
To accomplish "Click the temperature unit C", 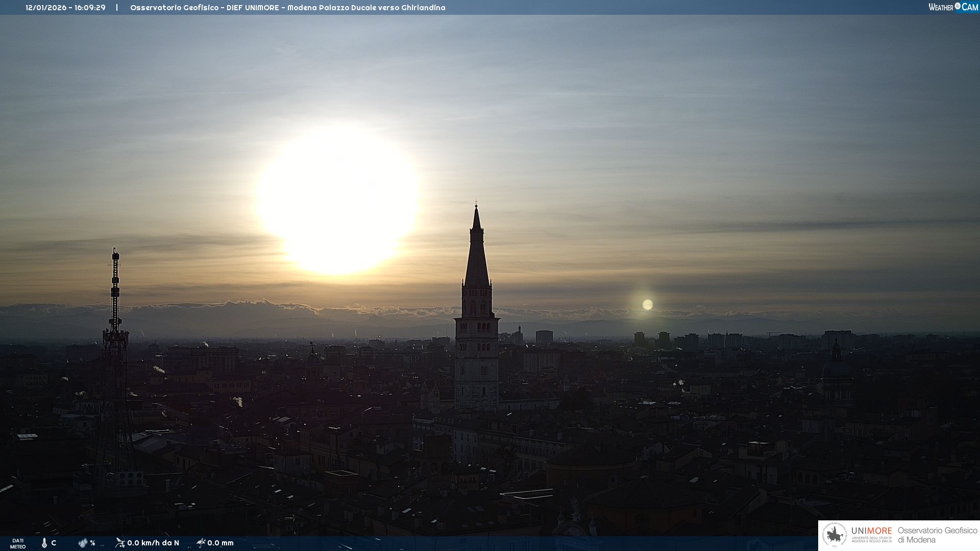I will (x=54, y=543).
